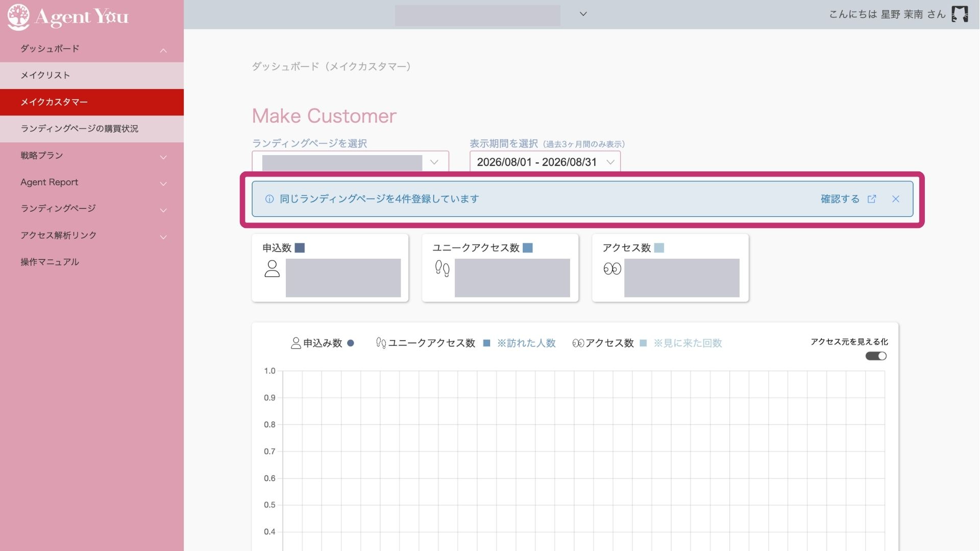The image size is (980, 551).
Task: Click the person icon in 申込数 card
Action: [272, 269]
